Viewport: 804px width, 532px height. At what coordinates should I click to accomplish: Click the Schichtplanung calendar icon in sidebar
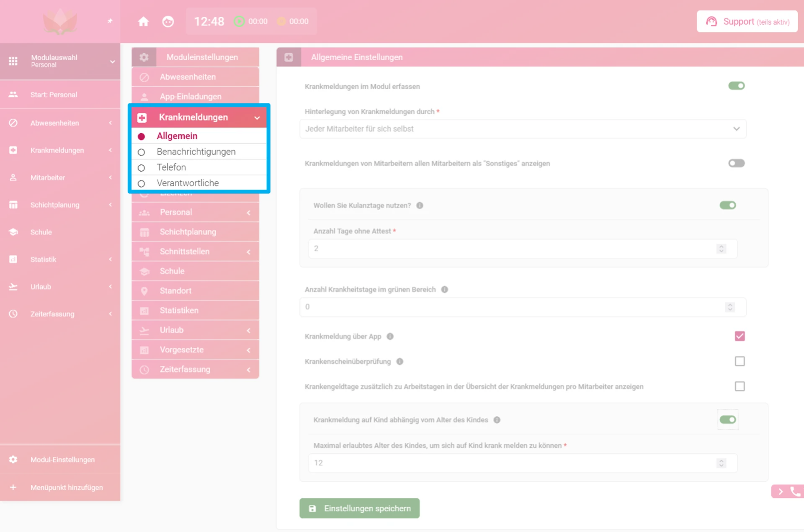coord(13,205)
